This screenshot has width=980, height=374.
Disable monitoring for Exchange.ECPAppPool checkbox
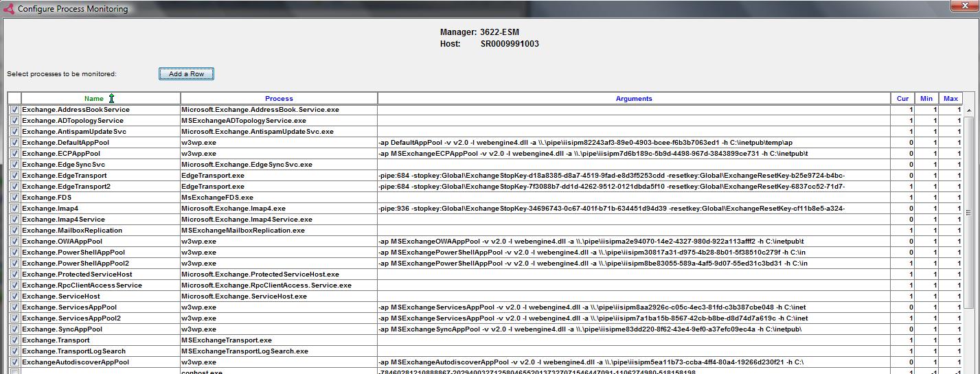14,154
